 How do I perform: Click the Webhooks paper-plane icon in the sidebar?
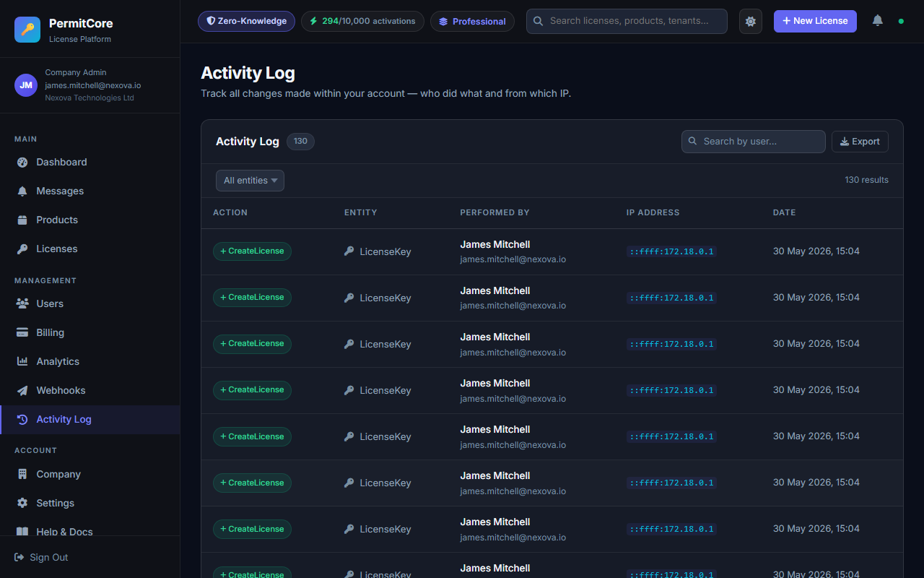[22, 390]
